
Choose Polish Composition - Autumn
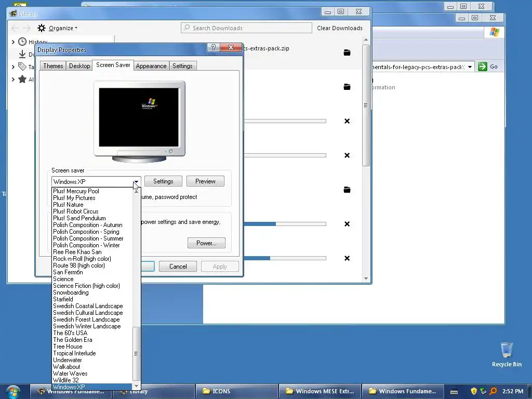[x=91, y=225]
